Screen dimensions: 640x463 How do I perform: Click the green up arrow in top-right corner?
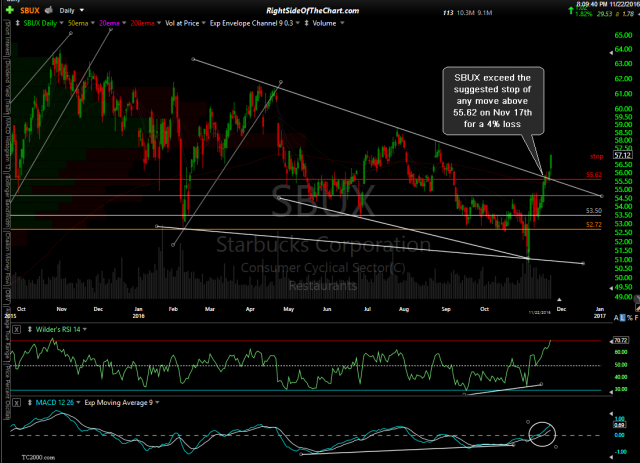tap(571, 11)
